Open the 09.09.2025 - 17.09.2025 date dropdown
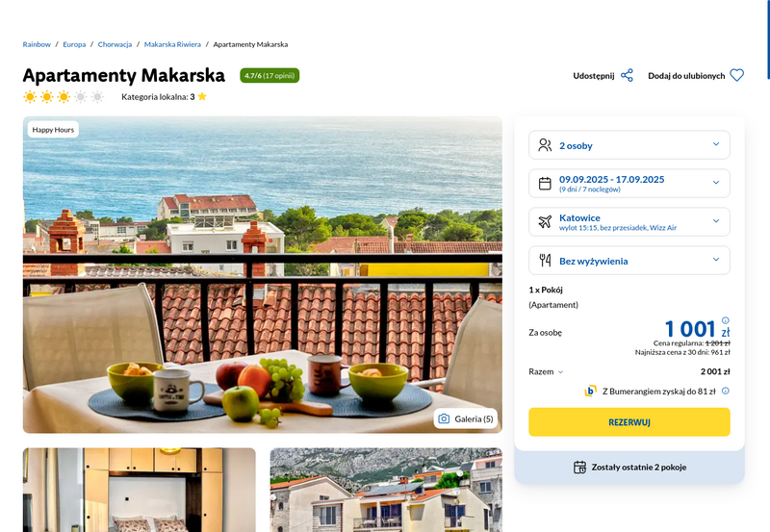The width and height of the screenshot is (770, 532). click(x=629, y=184)
